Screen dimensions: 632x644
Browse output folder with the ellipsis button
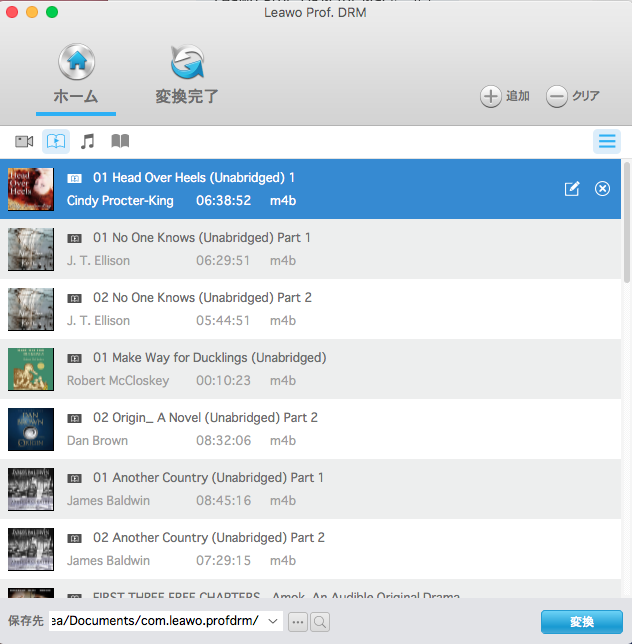point(298,621)
